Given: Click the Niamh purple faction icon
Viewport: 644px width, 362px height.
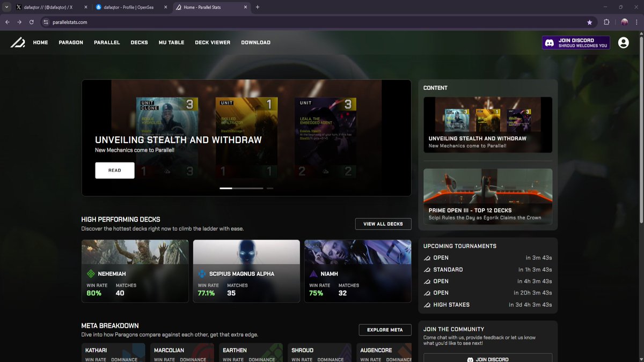Looking at the screenshot, I should [313, 274].
